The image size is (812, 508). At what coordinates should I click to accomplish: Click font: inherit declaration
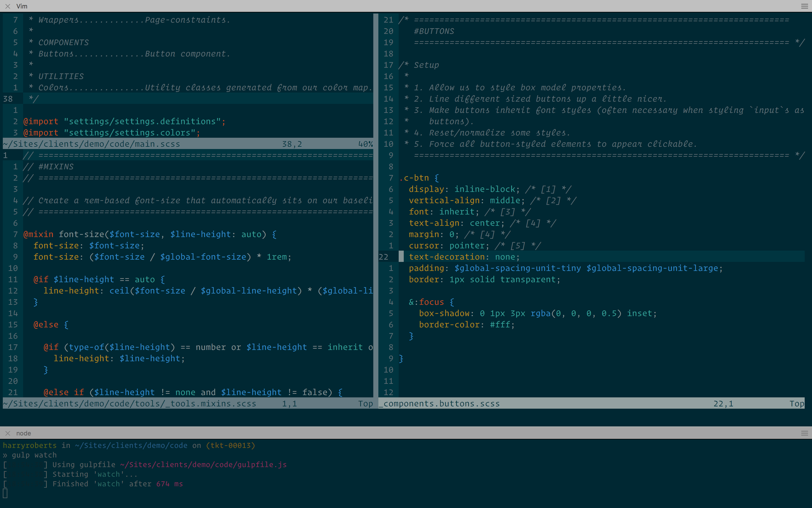(x=444, y=212)
